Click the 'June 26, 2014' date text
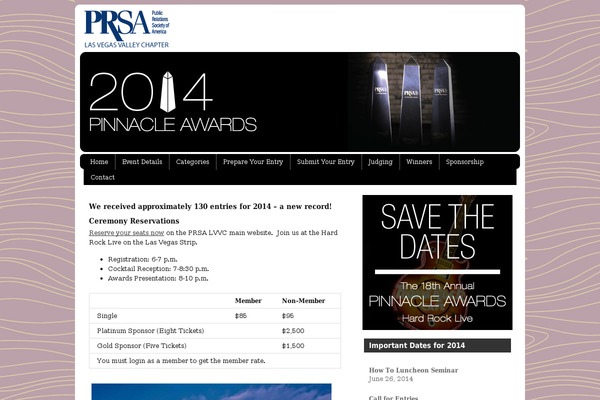This screenshot has width=600, height=400. point(391,379)
